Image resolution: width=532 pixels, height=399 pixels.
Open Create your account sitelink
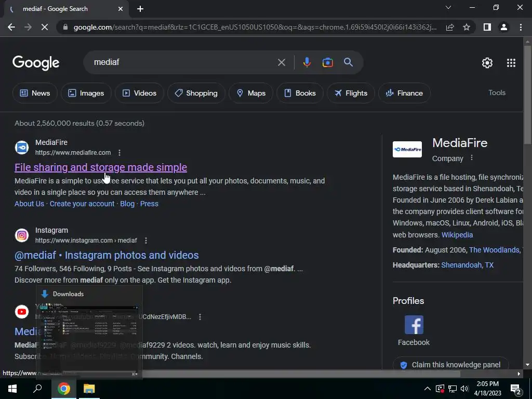coord(82,204)
